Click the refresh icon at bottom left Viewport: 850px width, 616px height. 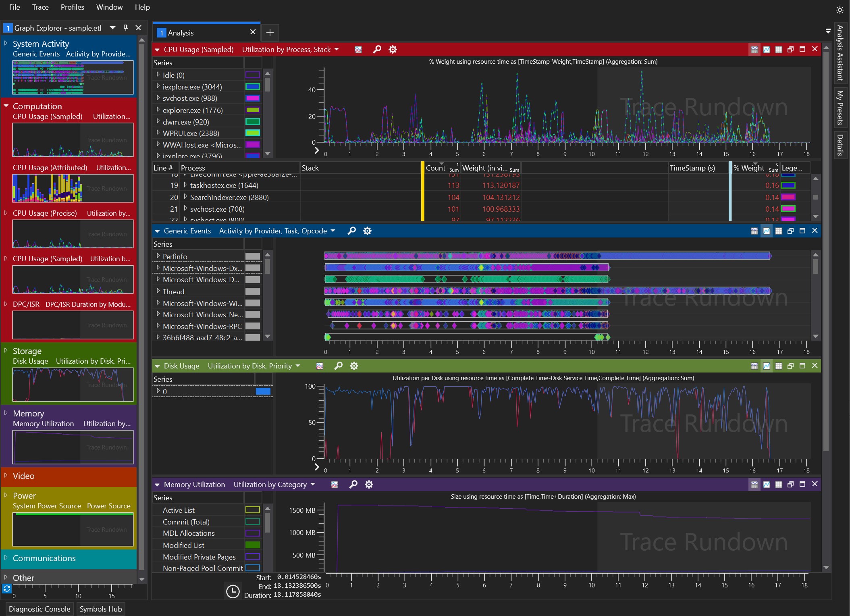point(7,589)
